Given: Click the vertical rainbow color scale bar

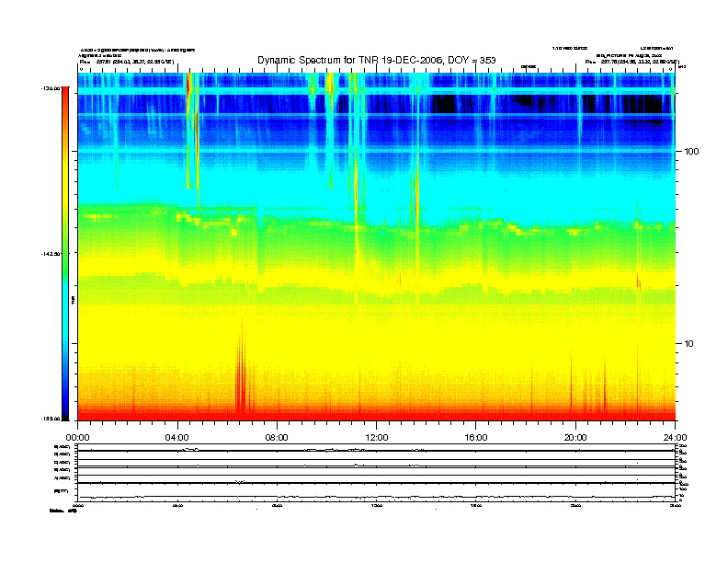Looking at the screenshot, I should 65,253.
